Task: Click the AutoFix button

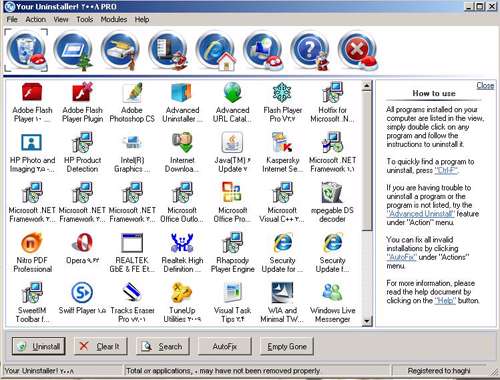Action: point(225,346)
